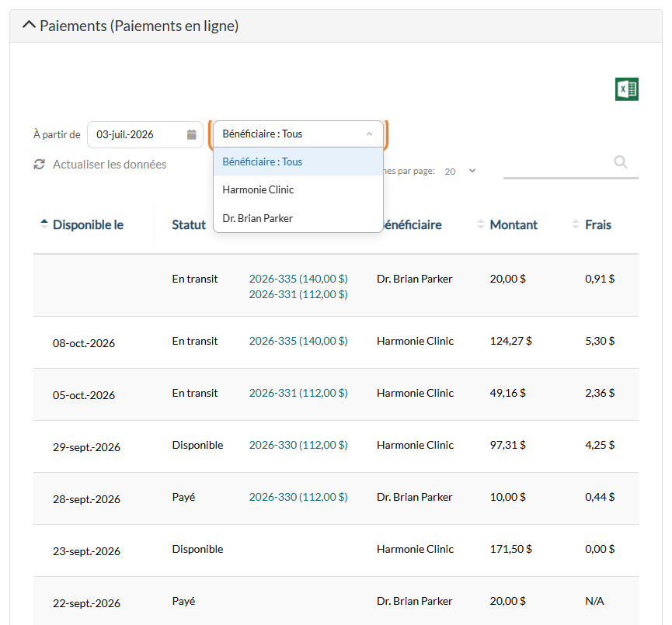Open invoice 2026-331 in 05-oct.-2026 row
This screenshot has height=625, width=672.
tap(298, 393)
